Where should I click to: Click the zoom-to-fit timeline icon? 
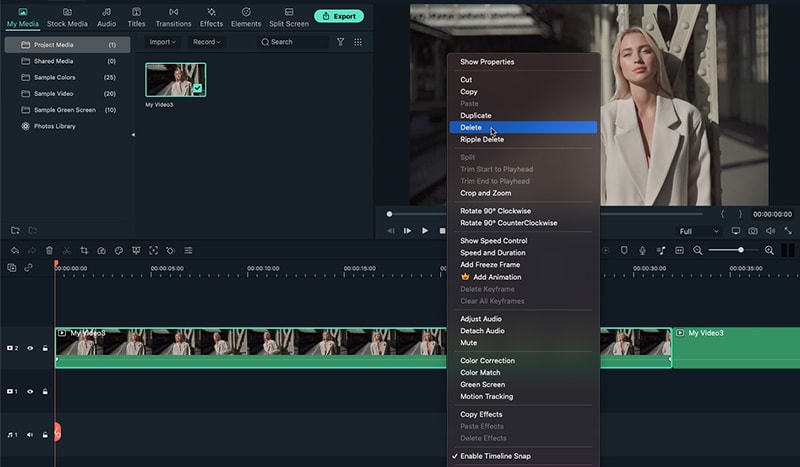click(x=679, y=251)
